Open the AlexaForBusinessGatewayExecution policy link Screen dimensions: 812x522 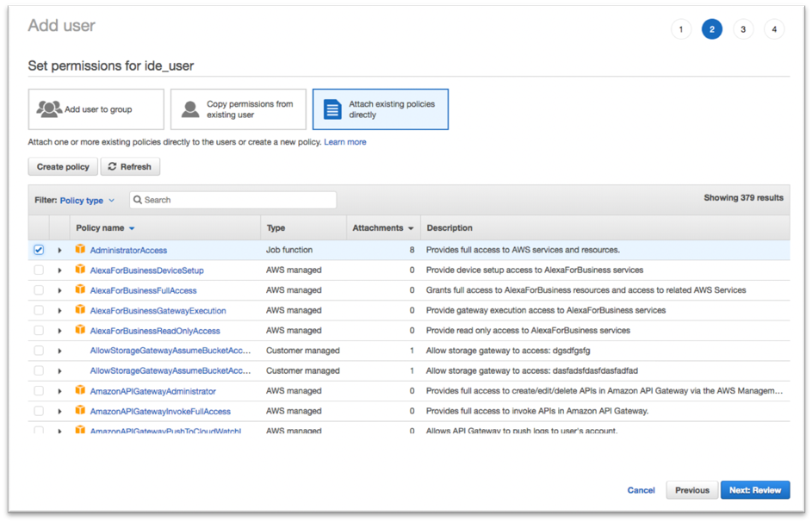point(158,311)
